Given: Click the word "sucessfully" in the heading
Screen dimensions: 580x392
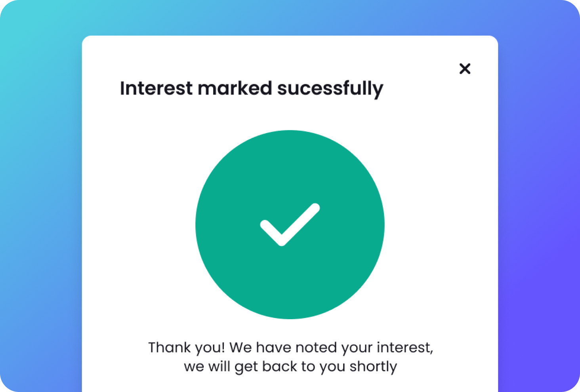Looking at the screenshot, I should point(330,88).
